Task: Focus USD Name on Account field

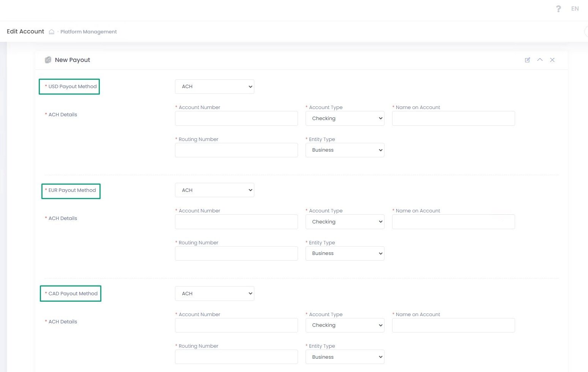Action: point(453,119)
